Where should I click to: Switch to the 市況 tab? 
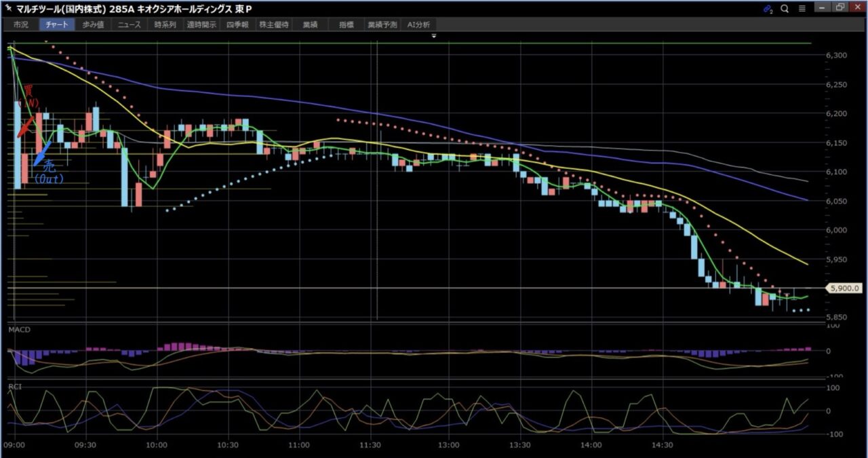click(x=21, y=24)
